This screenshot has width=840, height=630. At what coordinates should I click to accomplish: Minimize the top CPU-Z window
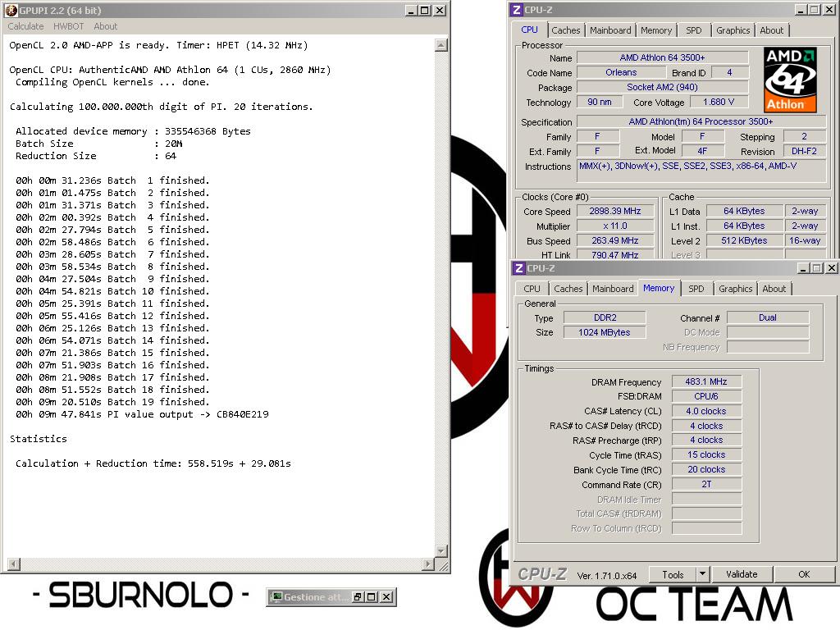tap(801, 10)
